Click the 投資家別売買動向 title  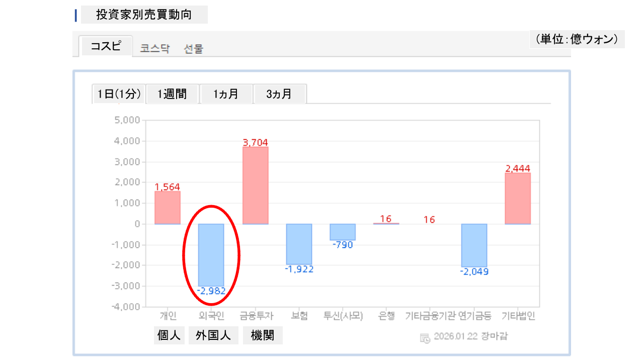(144, 15)
